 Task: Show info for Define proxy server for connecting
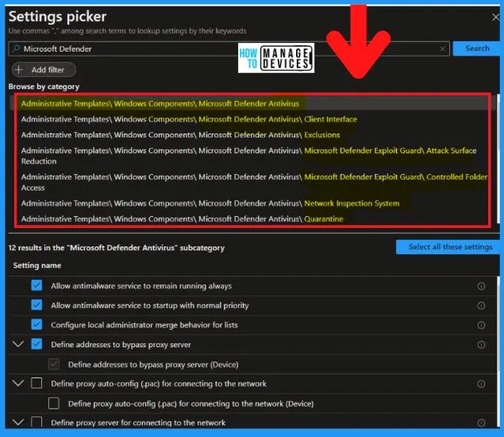pyautogui.click(x=481, y=423)
